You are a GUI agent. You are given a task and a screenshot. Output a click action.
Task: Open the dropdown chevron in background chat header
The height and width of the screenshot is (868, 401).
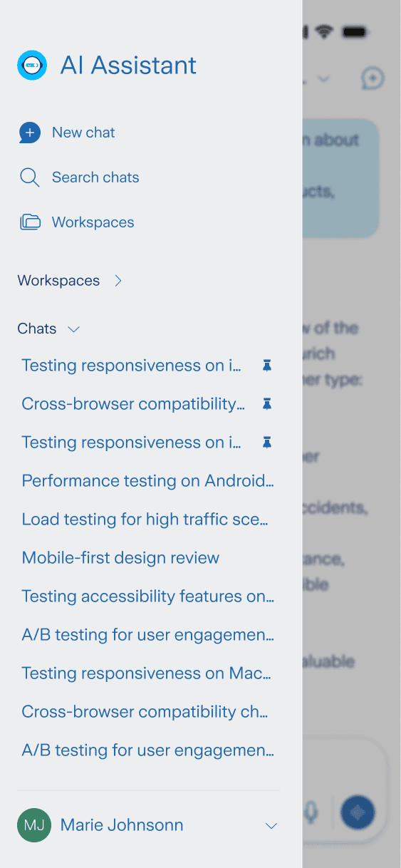coord(324,78)
